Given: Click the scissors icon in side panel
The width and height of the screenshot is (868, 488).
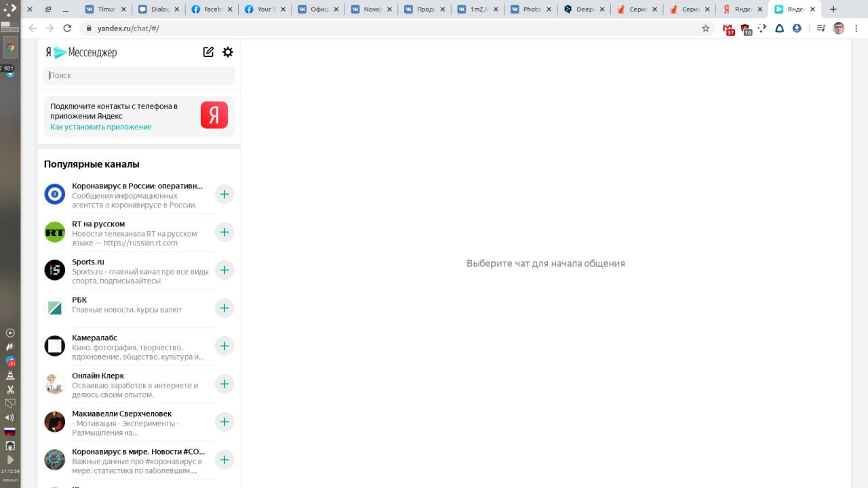Looking at the screenshot, I should (10, 389).
